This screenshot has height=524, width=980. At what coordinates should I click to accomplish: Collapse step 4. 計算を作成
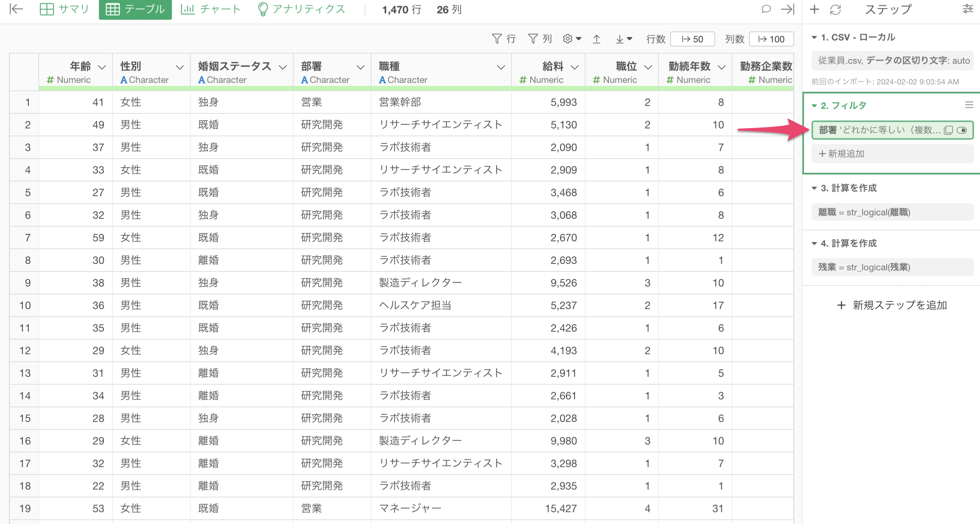(814, 243)
